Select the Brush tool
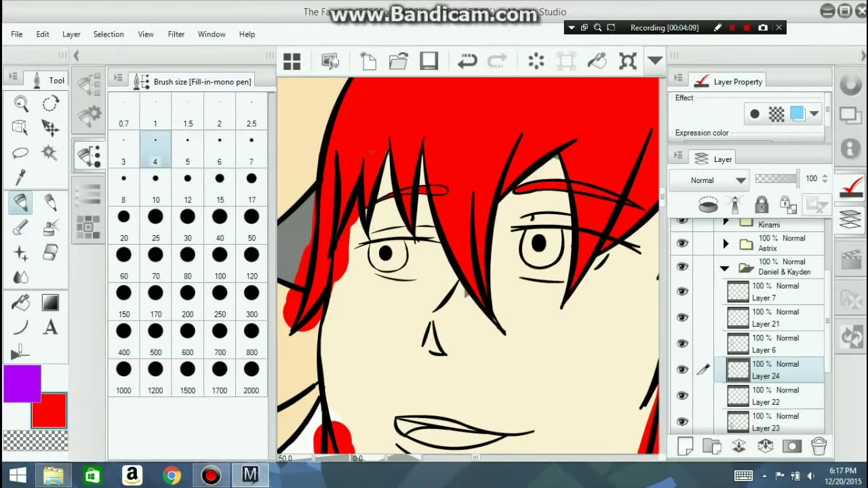The height and width of the screenshot is (488, 868). pos(21,228)
